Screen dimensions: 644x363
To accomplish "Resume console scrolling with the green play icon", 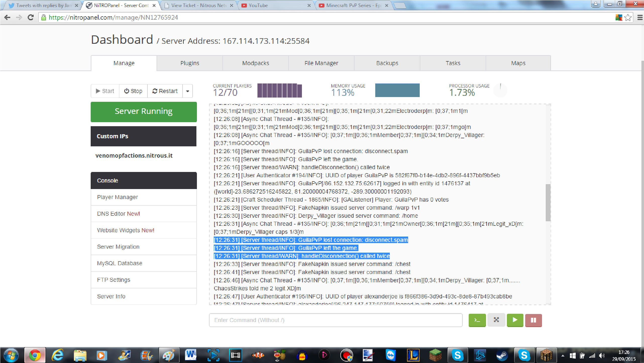I will (515, 320).
